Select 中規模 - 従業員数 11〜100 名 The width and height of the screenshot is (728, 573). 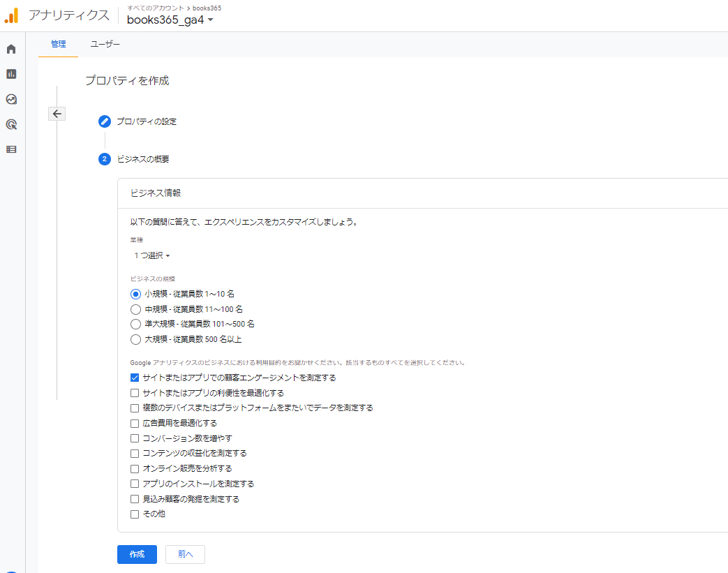[135, 308]
